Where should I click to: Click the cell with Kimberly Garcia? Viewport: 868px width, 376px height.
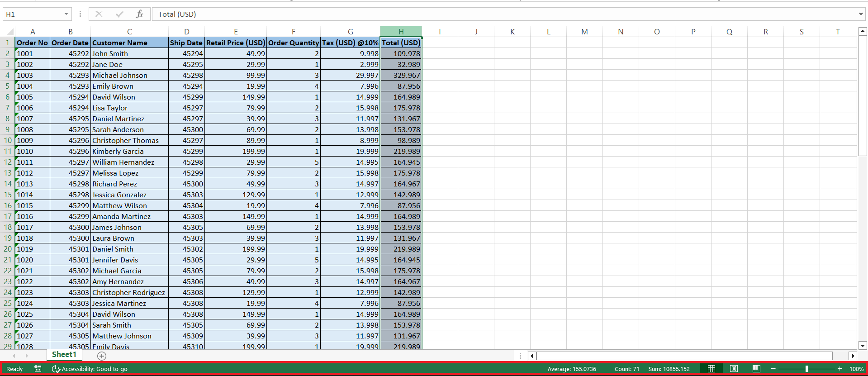click(129, 151)
